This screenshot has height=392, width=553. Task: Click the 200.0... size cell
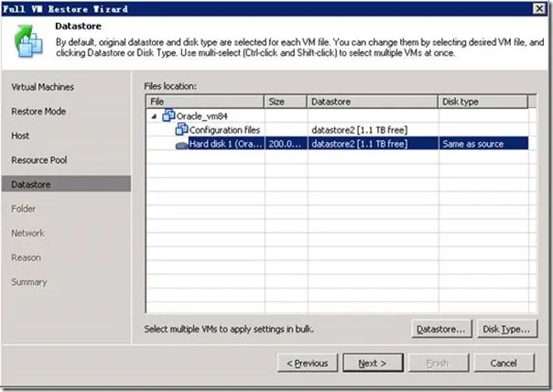tap(285, 144)
